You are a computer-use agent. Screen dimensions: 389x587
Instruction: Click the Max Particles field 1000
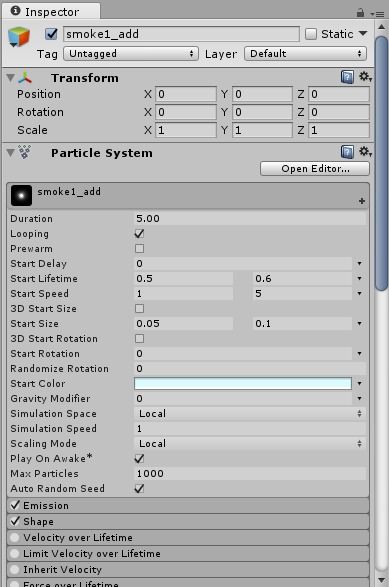[x=250, y=473]
